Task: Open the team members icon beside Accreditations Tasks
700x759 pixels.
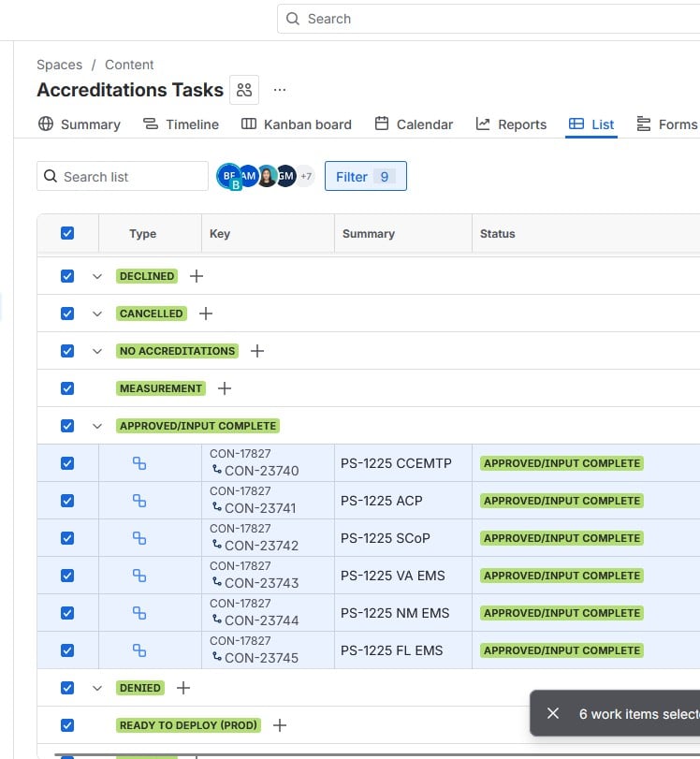Action: point(244,90)
